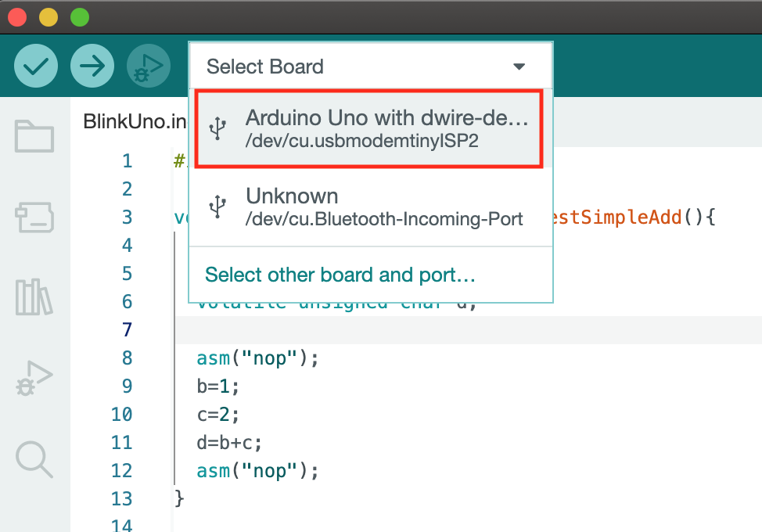The height and width of the screenshot is (532, 762).
Task: Click the red close window button
Action: click(17, 17)
